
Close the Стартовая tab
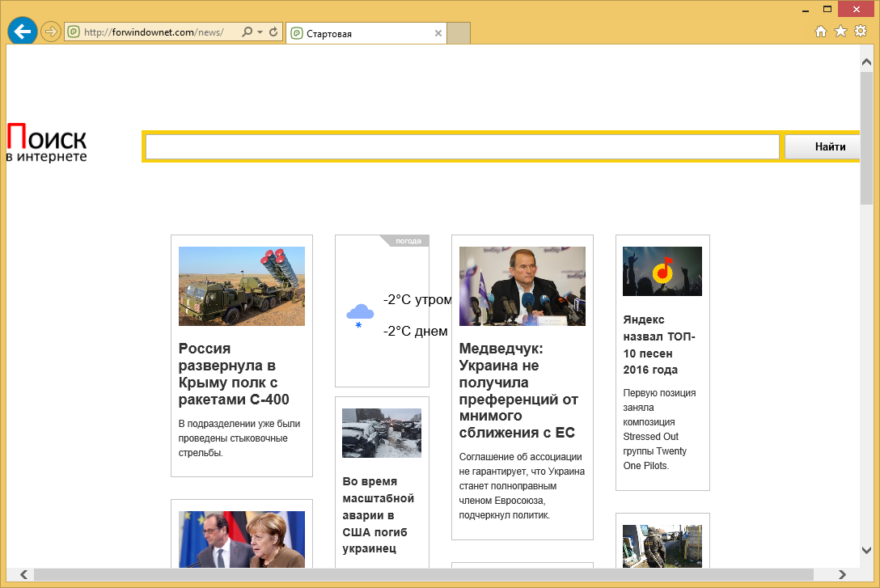(438, 33)
